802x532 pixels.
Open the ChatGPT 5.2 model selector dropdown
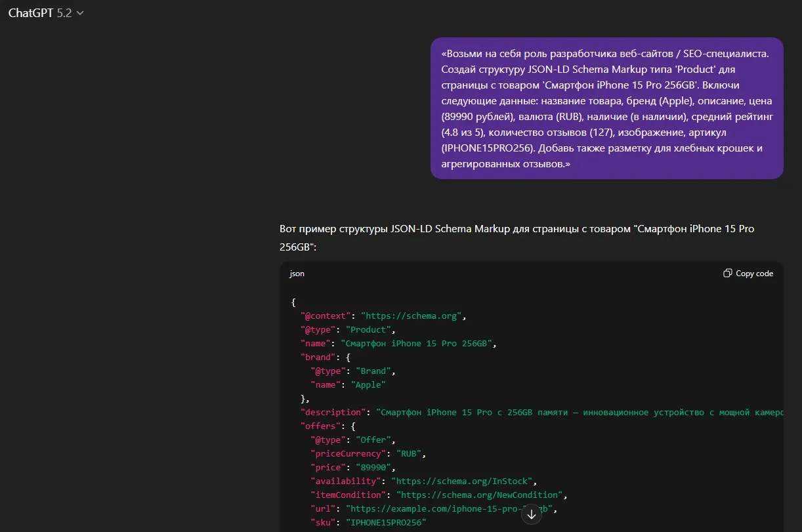[x=46, y=12]
